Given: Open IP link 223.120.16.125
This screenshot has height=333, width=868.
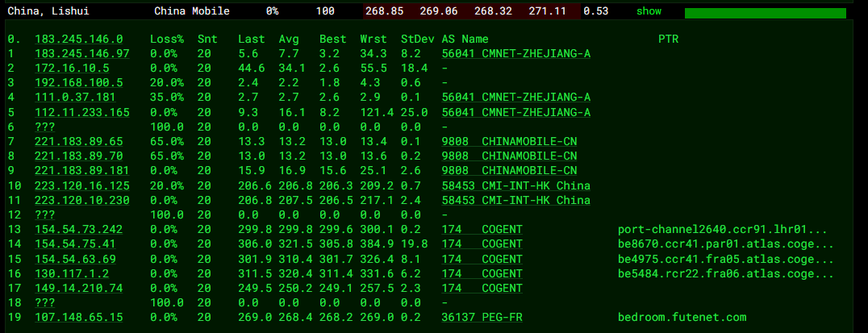Looking at the screenshot, I should (x=82, y=185).
